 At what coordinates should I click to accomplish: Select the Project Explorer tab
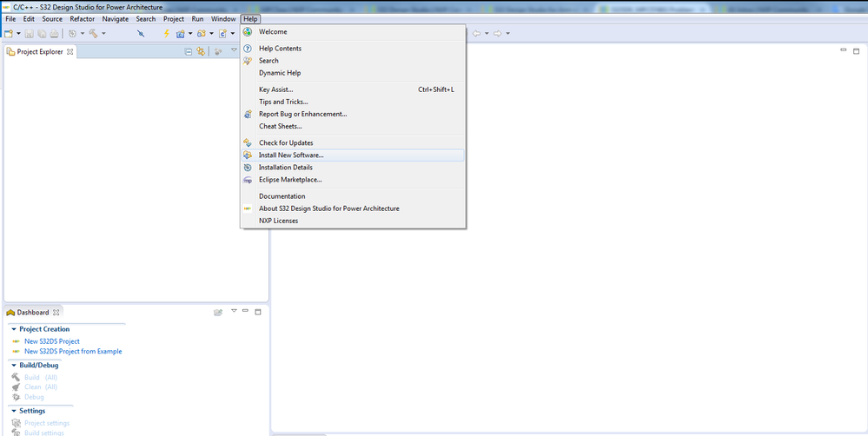[39, 52]
